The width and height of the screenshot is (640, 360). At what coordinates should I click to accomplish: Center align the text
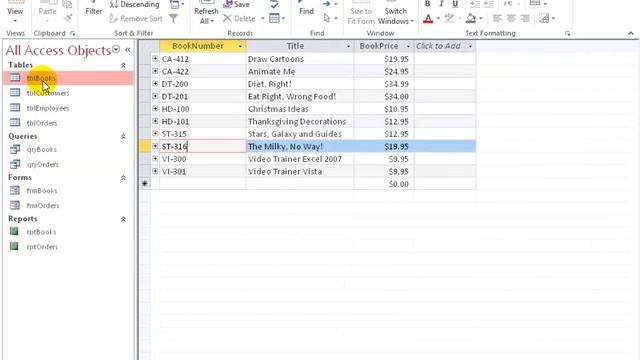511,18
